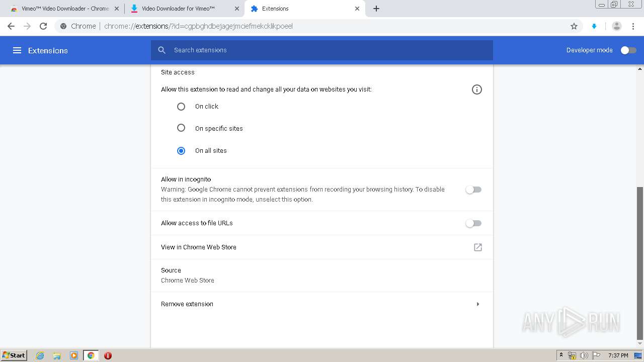
Task: Open the file explorer taskbar icon
Action: point(57,355)
